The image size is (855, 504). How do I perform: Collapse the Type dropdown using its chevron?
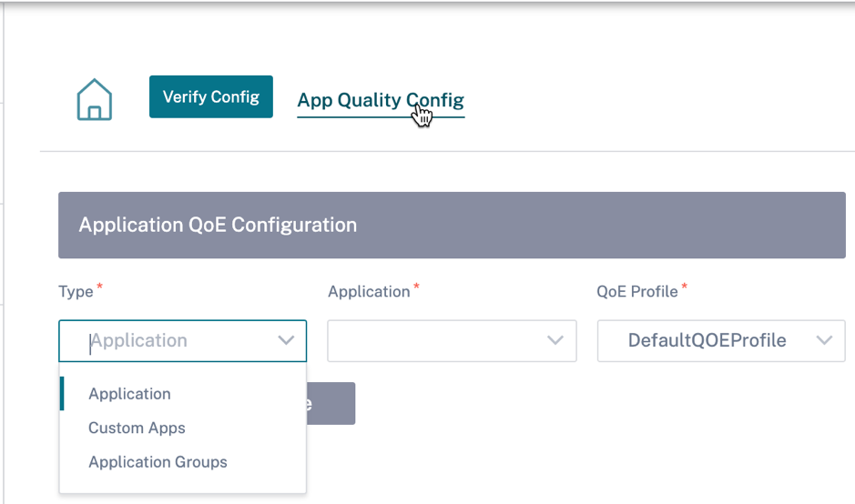click(x=286, y=340)
